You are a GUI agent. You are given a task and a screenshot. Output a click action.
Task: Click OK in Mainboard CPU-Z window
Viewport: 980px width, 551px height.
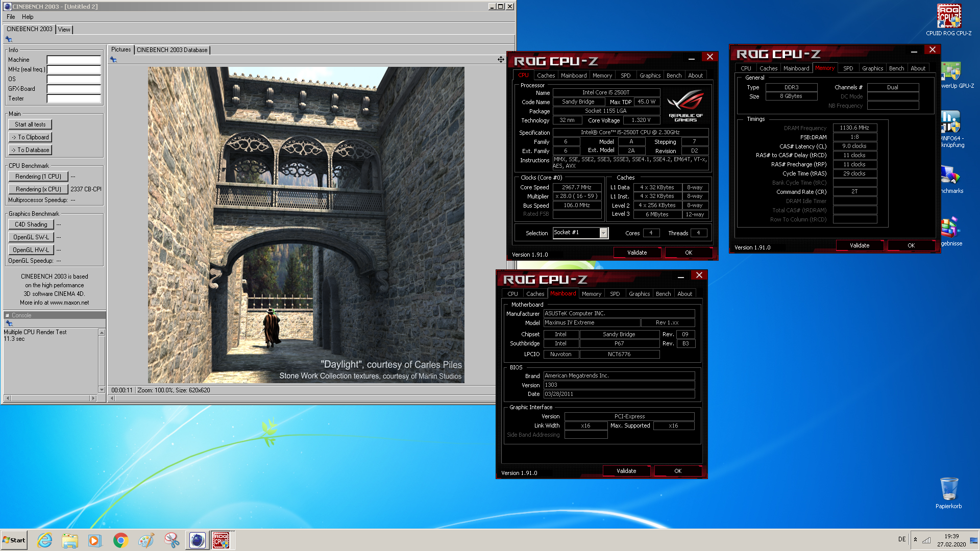[x=678, y=471]
